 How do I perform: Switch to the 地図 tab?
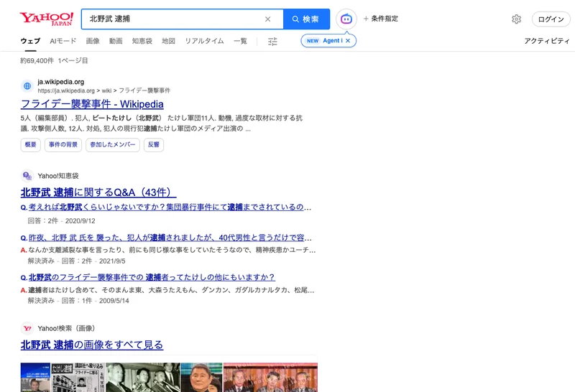point(168,41)
